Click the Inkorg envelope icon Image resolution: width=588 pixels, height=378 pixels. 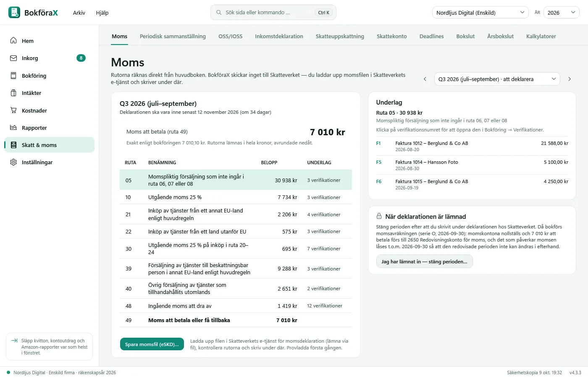tap(13, 58)
